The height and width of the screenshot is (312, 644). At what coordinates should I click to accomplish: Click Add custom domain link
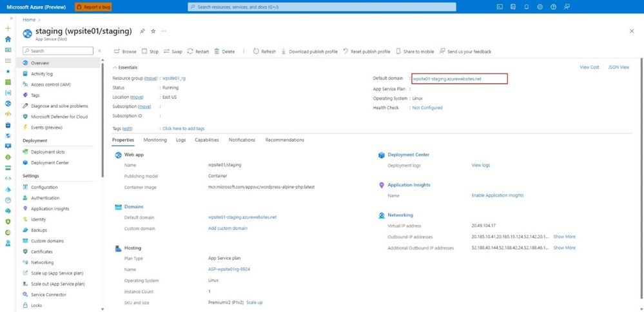pyautogui.click(x=228, y=228)
